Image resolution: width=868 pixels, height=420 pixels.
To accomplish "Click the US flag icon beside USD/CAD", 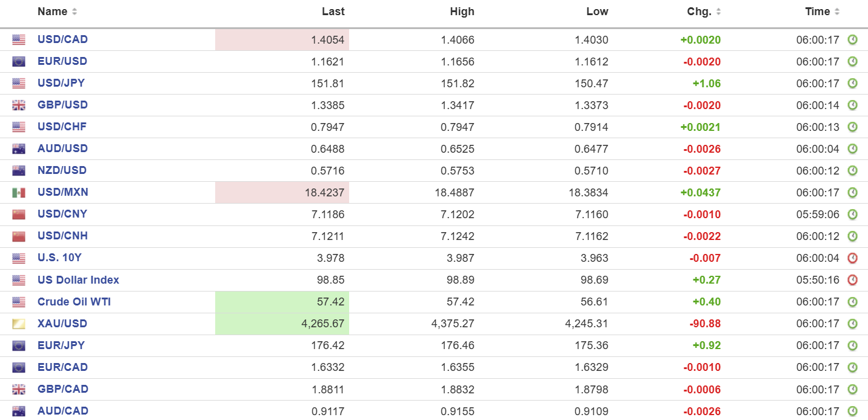I will pos(19,40).
